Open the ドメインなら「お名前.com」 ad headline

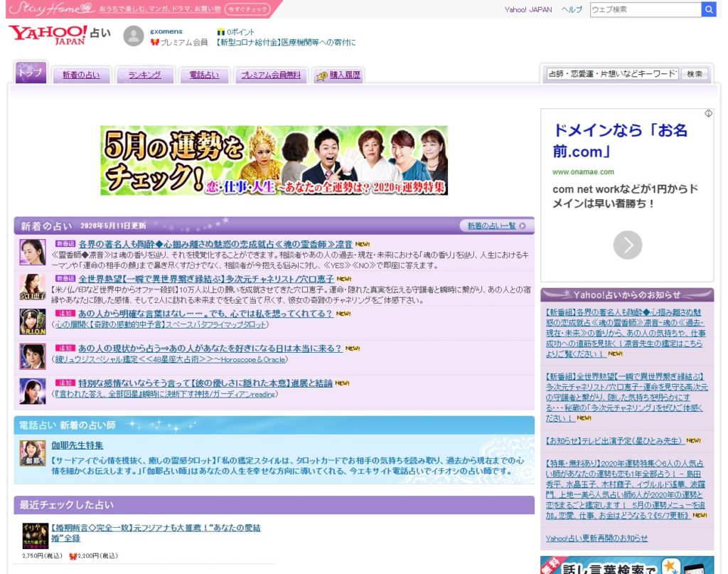point(620,140)
